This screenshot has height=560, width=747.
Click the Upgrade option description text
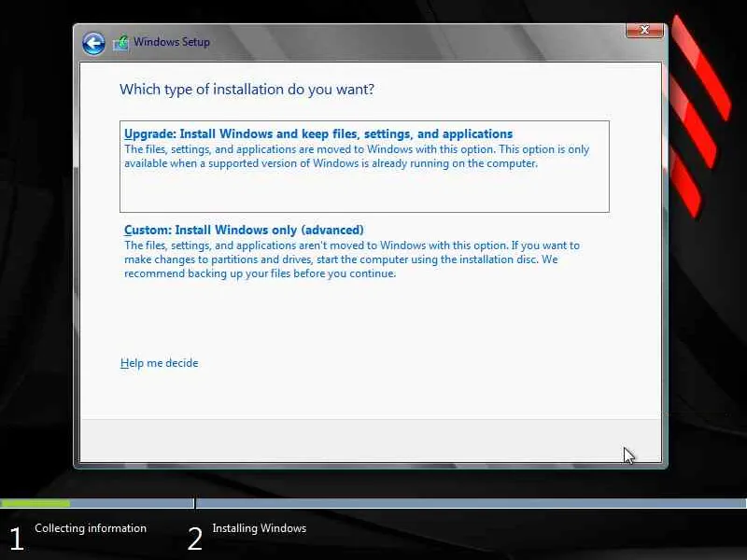(x=357, y=156)
